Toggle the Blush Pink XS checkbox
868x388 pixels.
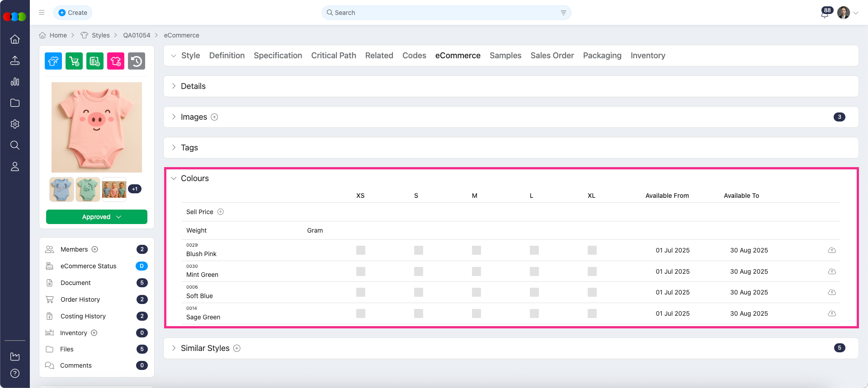[x=360, y=250]
